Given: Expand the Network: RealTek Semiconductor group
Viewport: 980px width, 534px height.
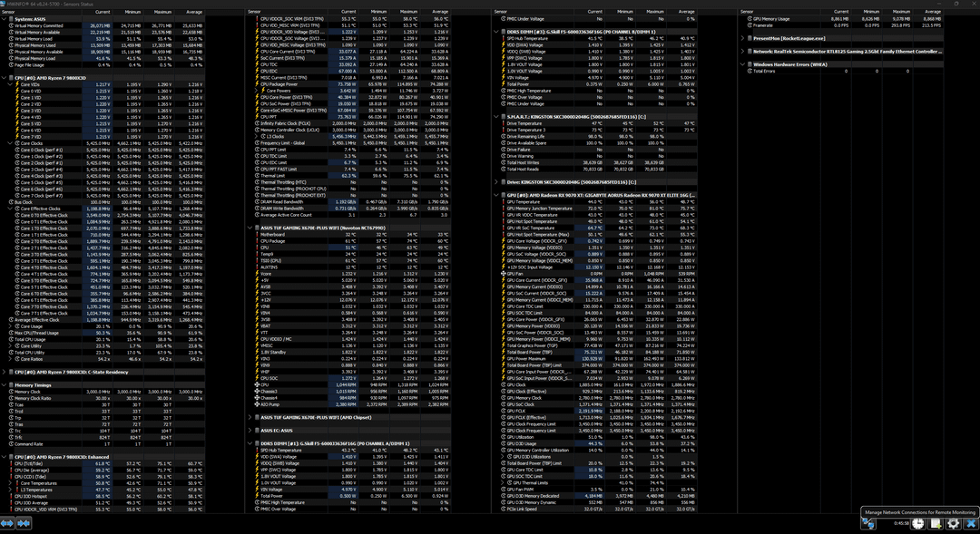Looking at the screenshot, I should (742, 51).
